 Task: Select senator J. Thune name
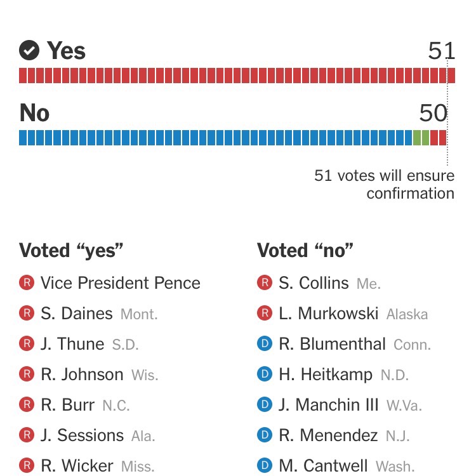click(x=72, y=344)
